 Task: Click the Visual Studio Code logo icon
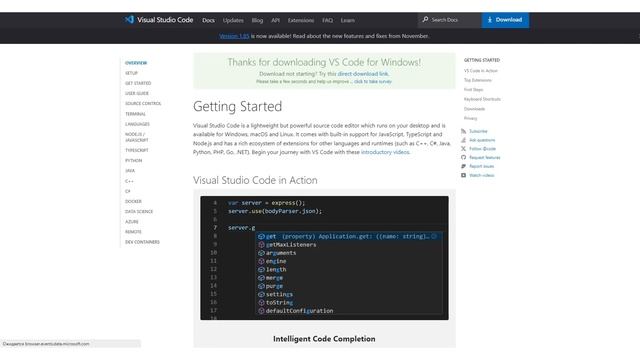click(129, 20)
